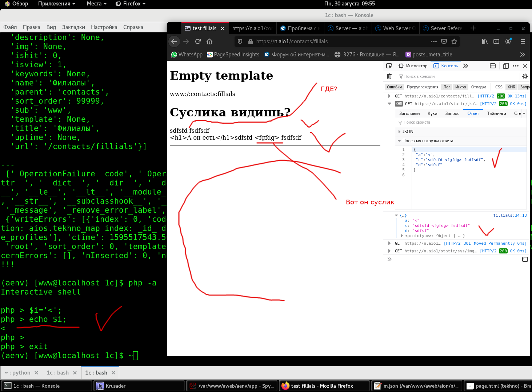Click Обзор in the top panel
532x392 pixels.
(x=16, y=4)
